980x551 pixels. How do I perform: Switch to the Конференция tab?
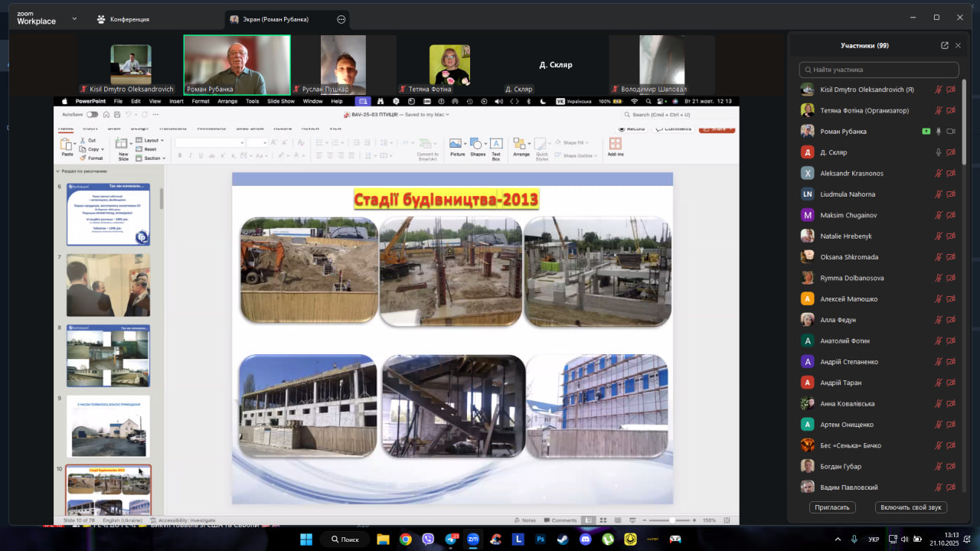point(123,19)
